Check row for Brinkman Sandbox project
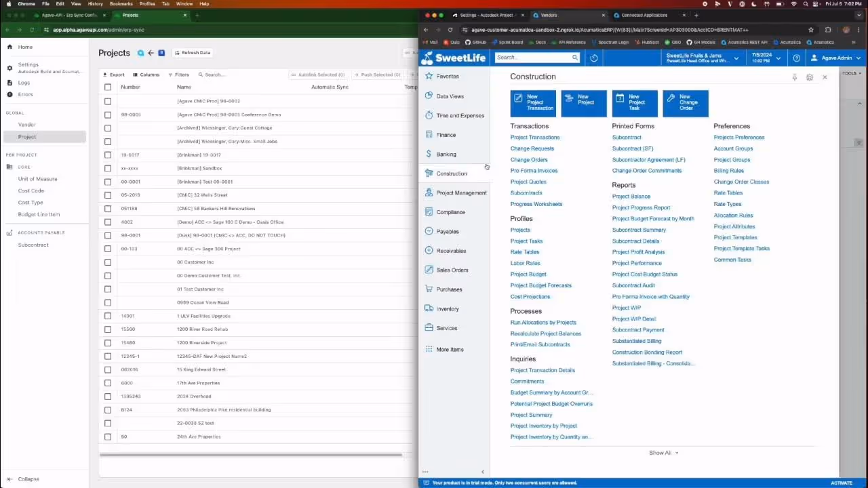The image size is (868, 488). click(x=108, y=168)
